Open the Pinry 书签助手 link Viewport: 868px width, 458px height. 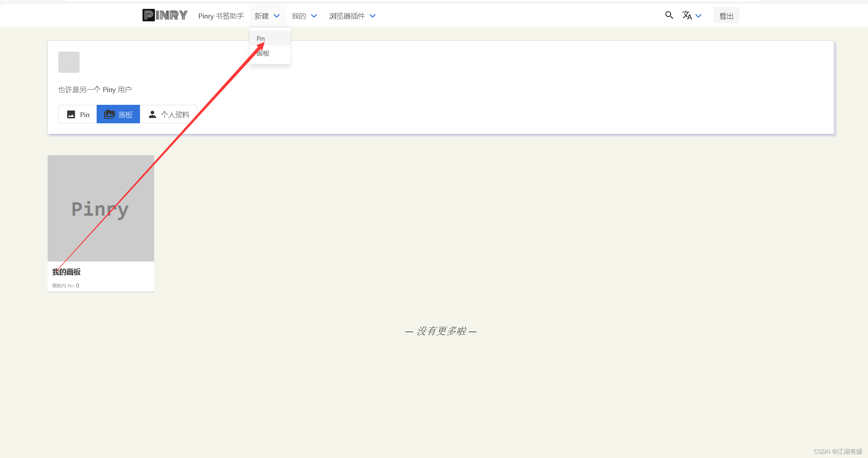click(221, 16)
